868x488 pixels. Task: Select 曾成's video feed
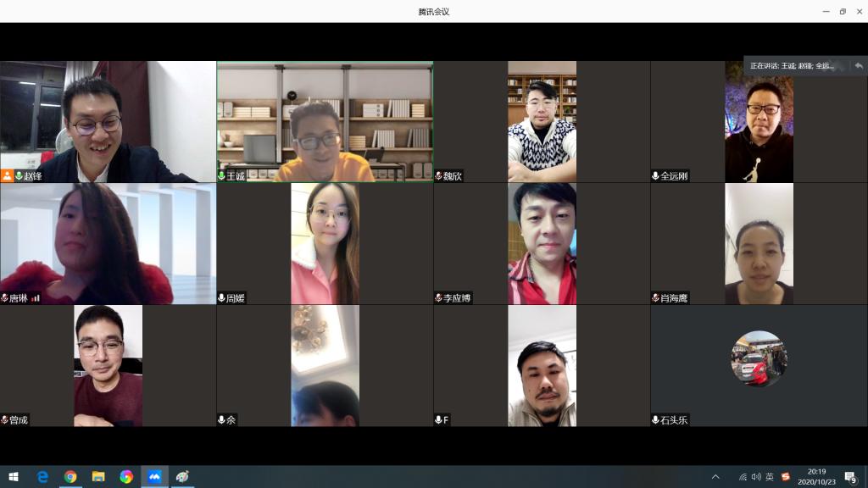point(108,366)
